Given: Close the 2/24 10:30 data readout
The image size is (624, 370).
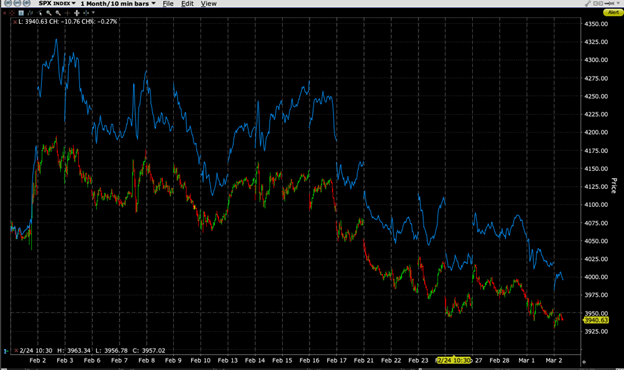Looking at the screenshot, I should 16,351.
